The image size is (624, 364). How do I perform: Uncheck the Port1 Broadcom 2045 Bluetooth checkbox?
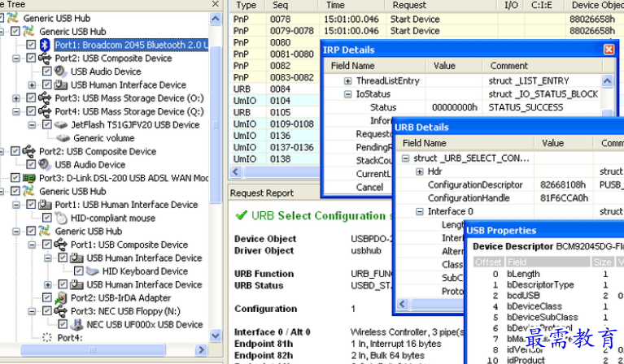click(31, 45)
